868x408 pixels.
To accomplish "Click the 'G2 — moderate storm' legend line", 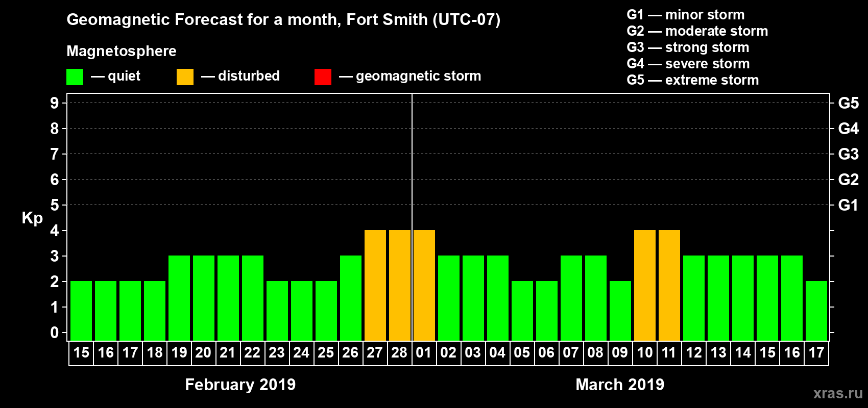I will coord(697,31).
